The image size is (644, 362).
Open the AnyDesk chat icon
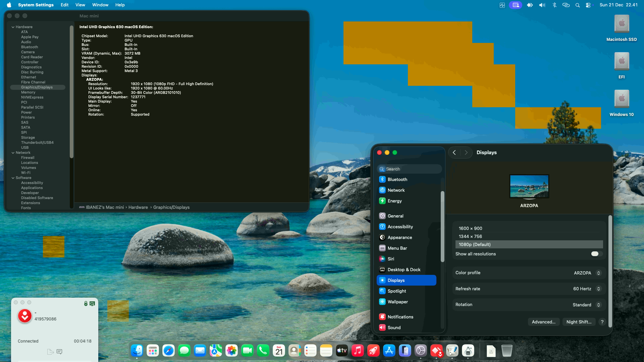click(59, 352)
